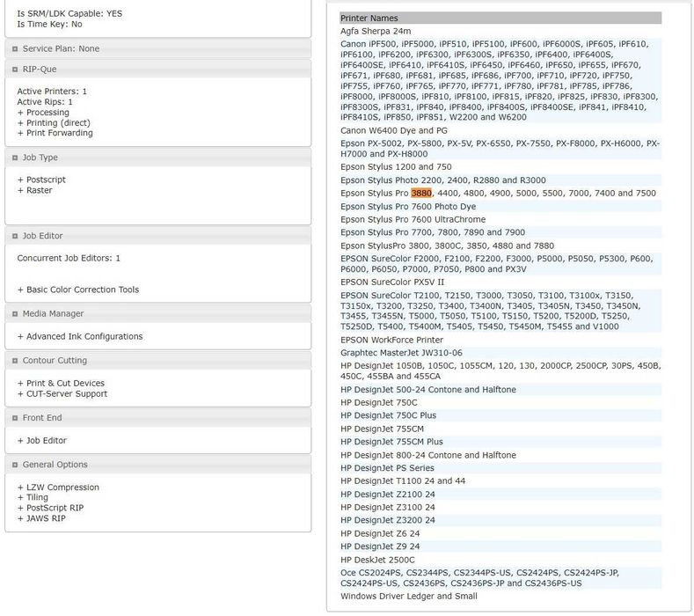Click the + Postscript job type entry

41,180
